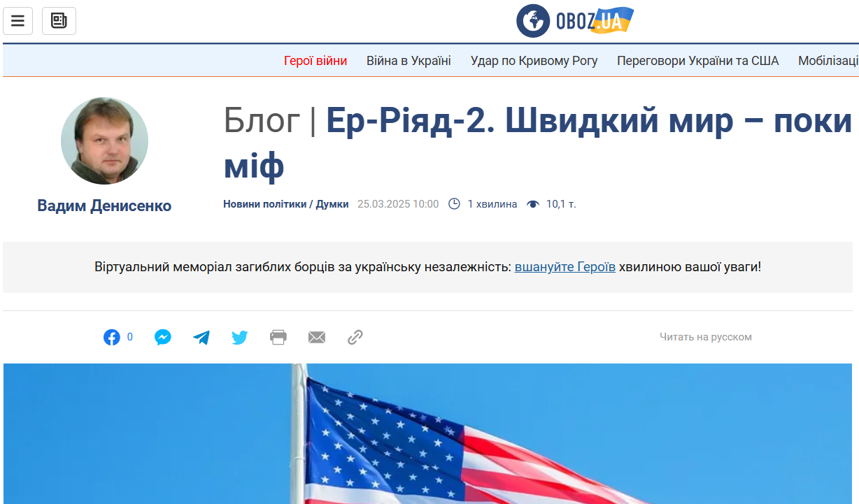Switch to Читать на русском
The height and width of the screenshot is (504, 859).
point(705,337)
